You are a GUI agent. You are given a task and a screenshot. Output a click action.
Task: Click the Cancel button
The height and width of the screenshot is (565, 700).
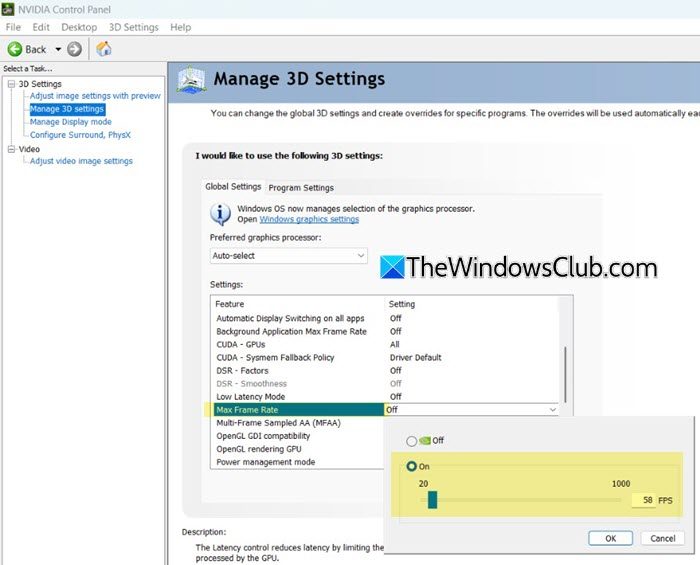coord(662,538)
